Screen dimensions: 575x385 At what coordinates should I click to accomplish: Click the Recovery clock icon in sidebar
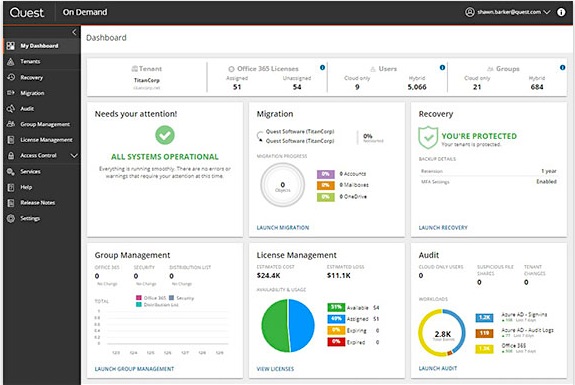11,77
